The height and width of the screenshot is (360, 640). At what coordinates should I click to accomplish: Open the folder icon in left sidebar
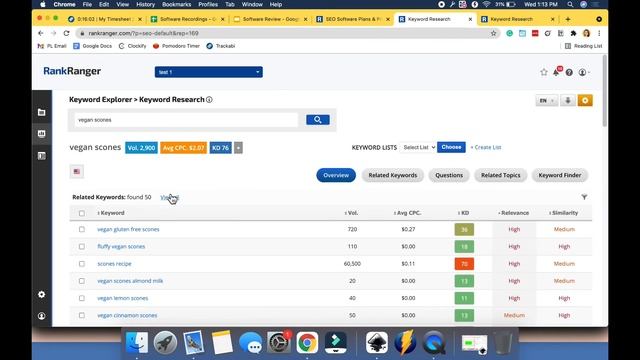pos(42,112)
